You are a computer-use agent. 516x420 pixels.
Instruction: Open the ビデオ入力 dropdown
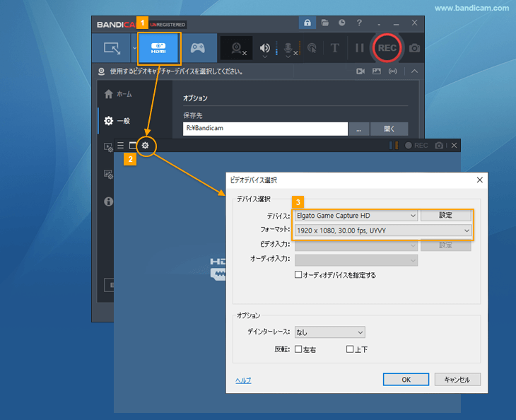[356, 245]
